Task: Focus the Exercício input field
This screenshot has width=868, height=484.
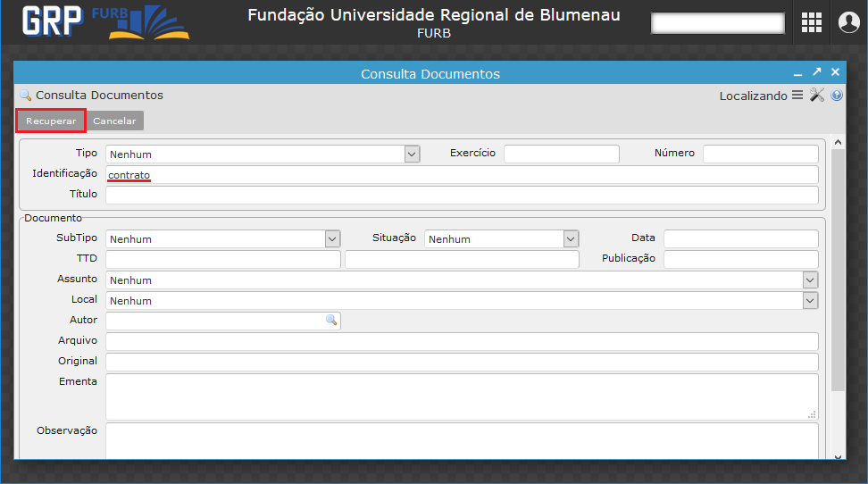Action: click(561, 154)
